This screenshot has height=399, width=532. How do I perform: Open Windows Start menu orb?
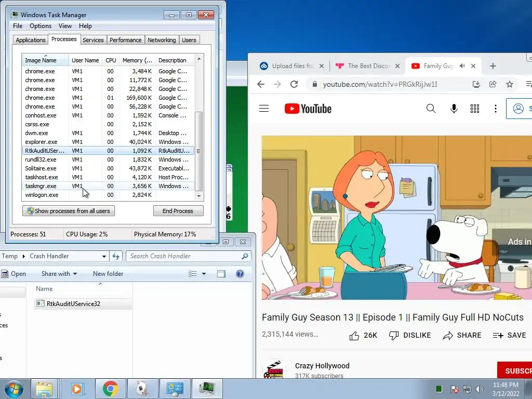pos(14,389)
